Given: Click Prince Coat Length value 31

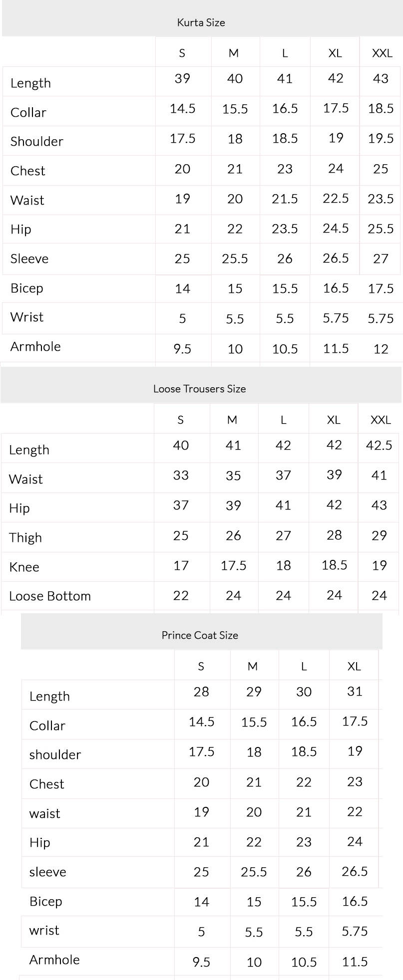Looking at the screenshot, I should pyautogui.click(x=355, y=692).
